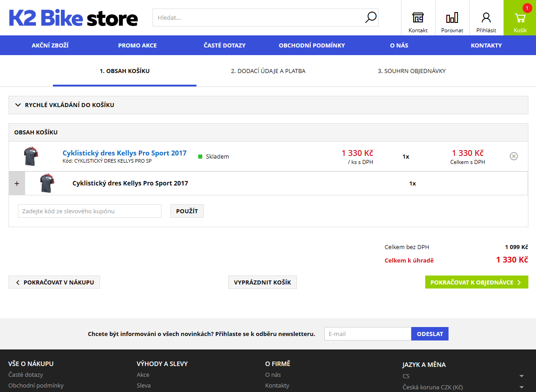Viewport: 536px width, 392px height.
Task: Go to step 3. Souhrn objednávky
Action: [x=412, y=71]
